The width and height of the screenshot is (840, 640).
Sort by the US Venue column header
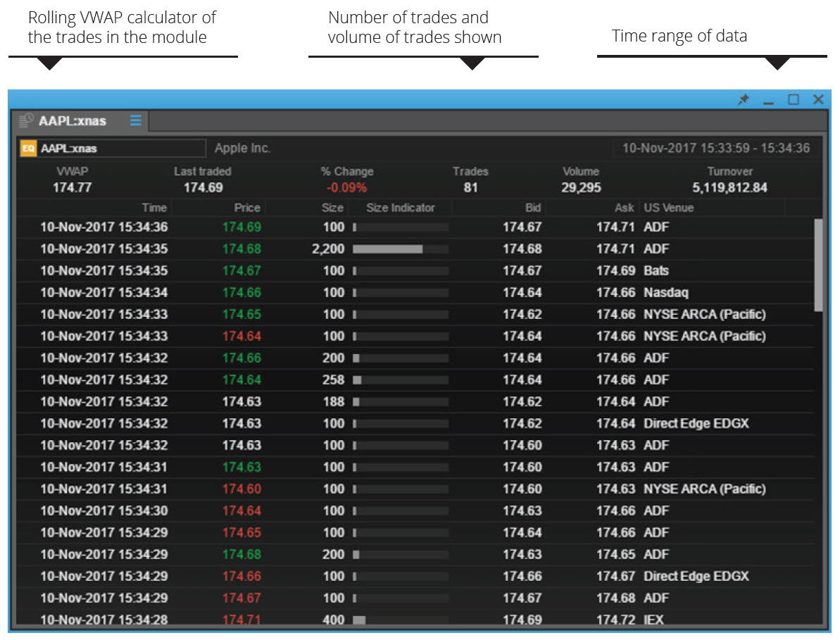(667, 208)
